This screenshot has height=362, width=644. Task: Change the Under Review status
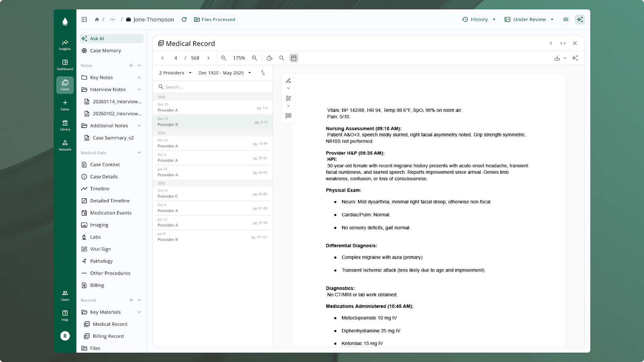529,19
